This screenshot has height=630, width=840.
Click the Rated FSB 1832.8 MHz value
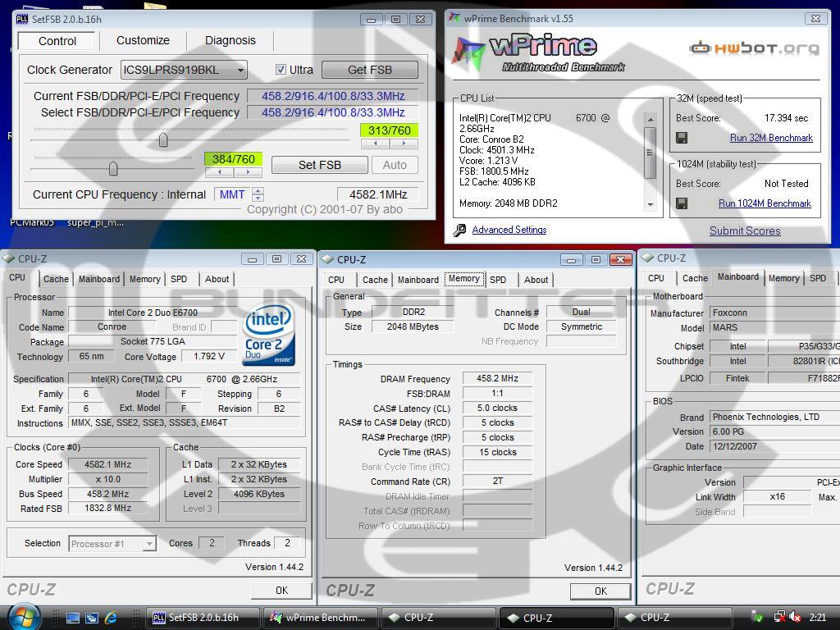107,509
